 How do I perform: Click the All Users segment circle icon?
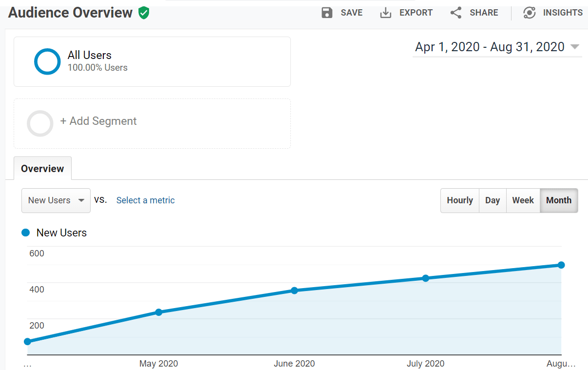click(47, 61)
